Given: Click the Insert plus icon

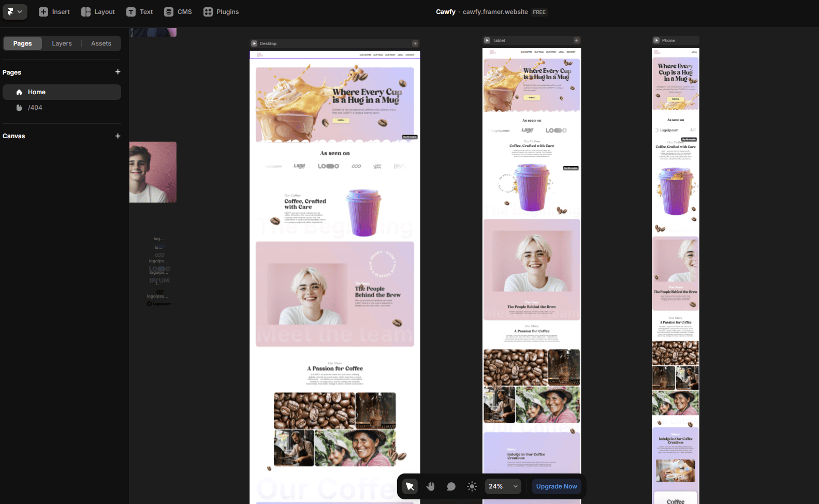Looking at the screenshot, I should (x=43, y=12).
